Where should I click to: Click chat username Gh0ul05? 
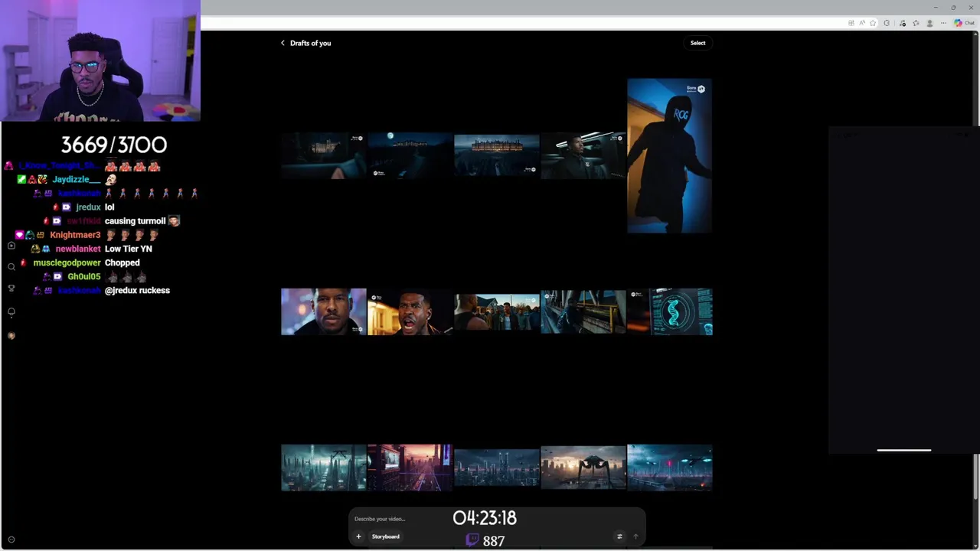tap(83, 276)
